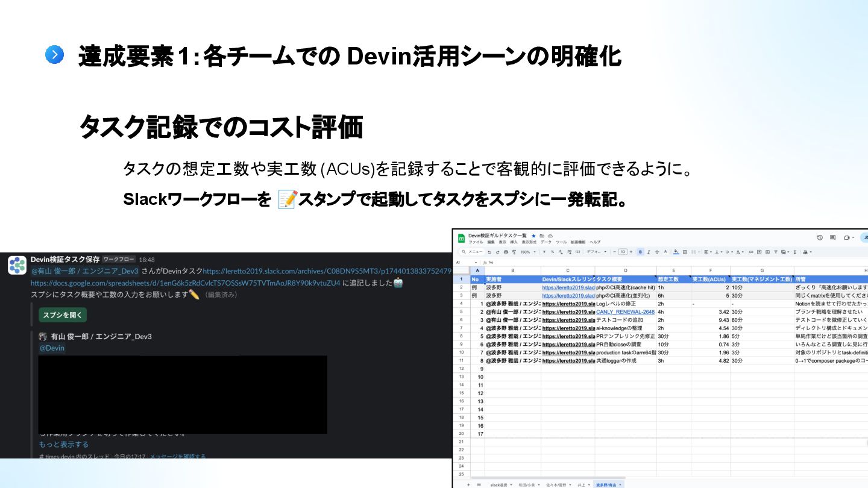The width and height of the screenshot is (868, 488).
Task: Select the column D header
Action: point(626,271)
